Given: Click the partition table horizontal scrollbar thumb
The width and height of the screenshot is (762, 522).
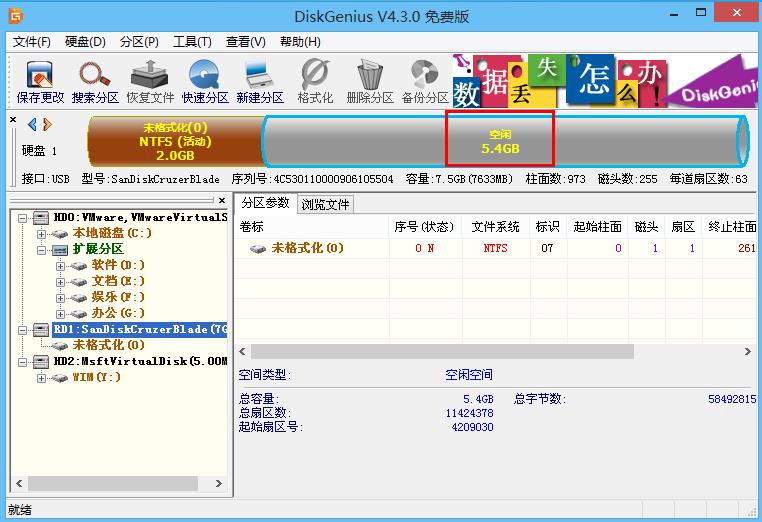Looking at the screenshot, I should click(442, 351).
